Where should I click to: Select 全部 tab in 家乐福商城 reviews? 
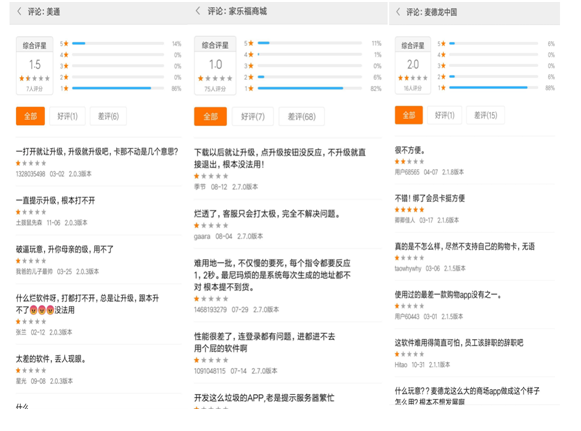pos(210,116)
